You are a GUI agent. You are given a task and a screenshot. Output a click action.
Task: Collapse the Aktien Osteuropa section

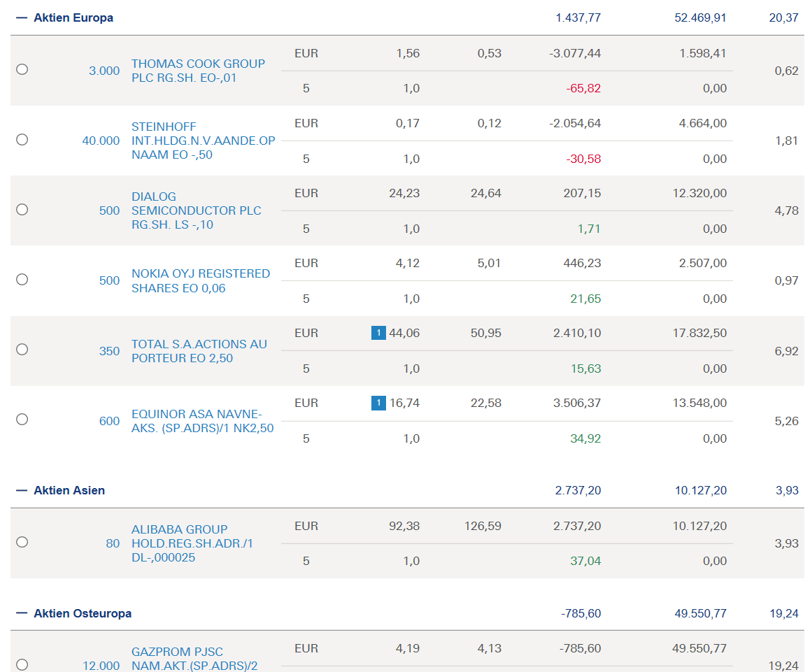(22, 613)
